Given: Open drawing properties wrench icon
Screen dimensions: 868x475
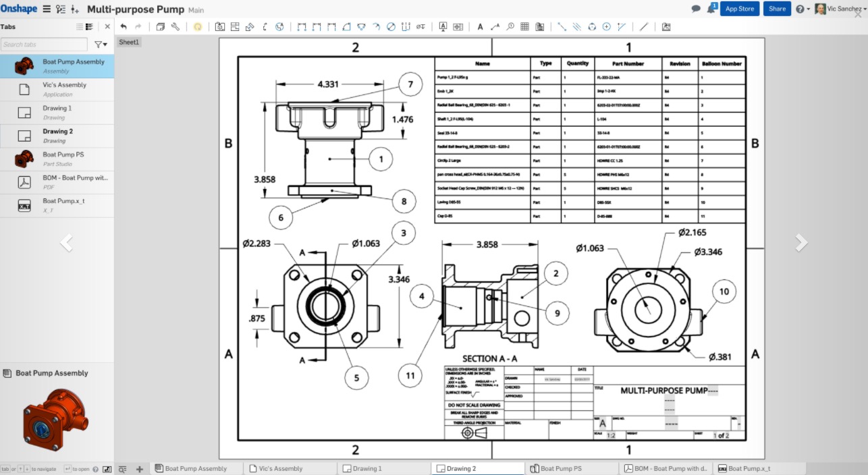Looking at the screenshot, I should pos(175,27).
